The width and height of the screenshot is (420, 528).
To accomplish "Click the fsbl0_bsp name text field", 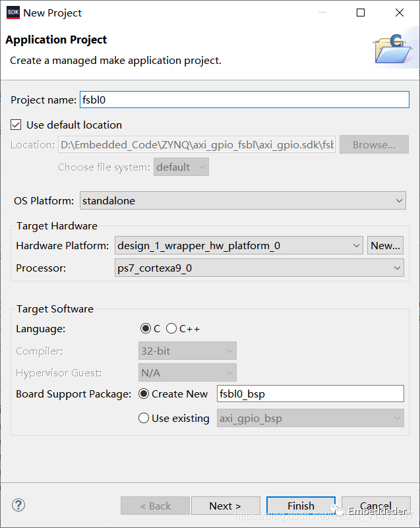I will click(310, 394).
